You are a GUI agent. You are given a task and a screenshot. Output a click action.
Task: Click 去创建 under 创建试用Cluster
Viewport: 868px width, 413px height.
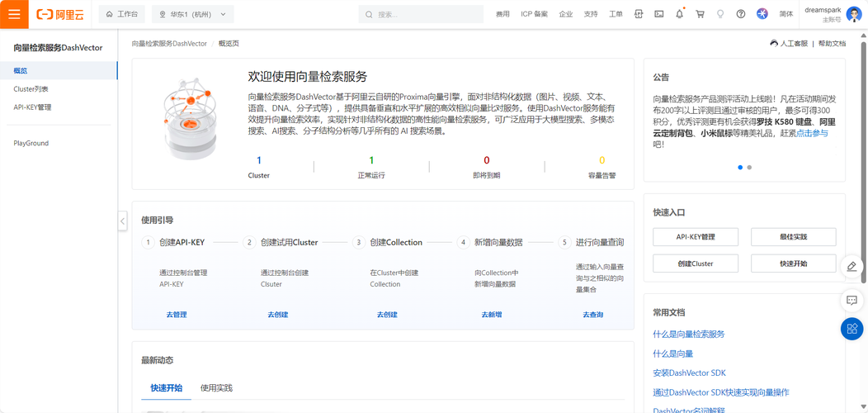click(x=277, y=315)
